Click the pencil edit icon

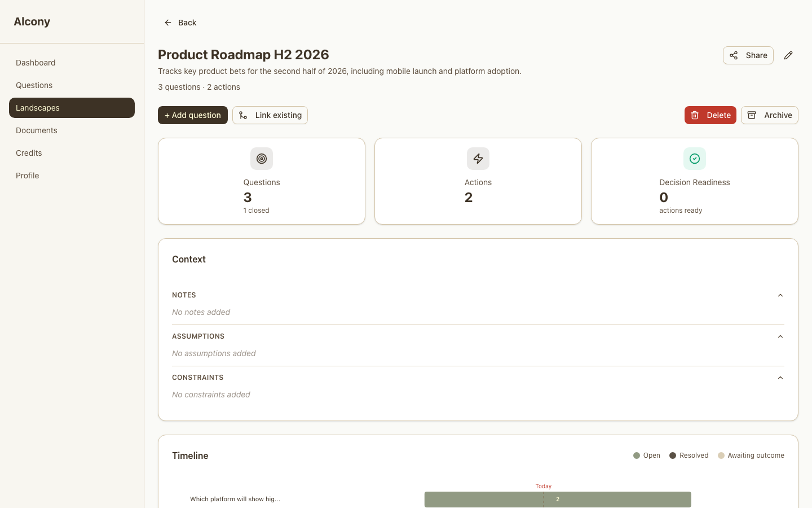click(788, 55)
